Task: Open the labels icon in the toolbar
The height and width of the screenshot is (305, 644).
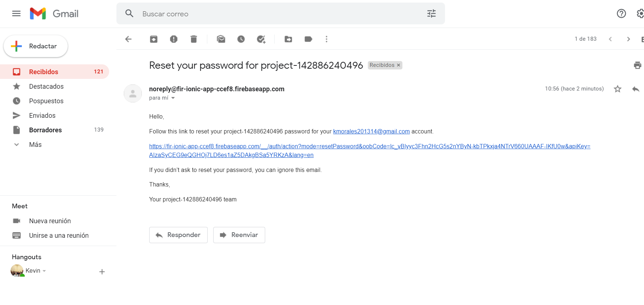Action: coord(308,39)
